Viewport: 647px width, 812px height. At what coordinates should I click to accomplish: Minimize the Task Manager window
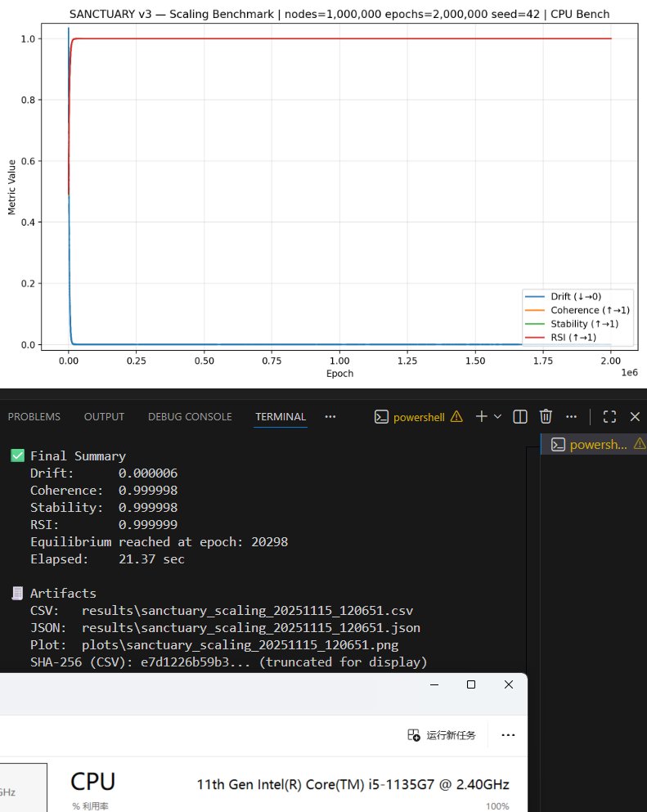434,684
